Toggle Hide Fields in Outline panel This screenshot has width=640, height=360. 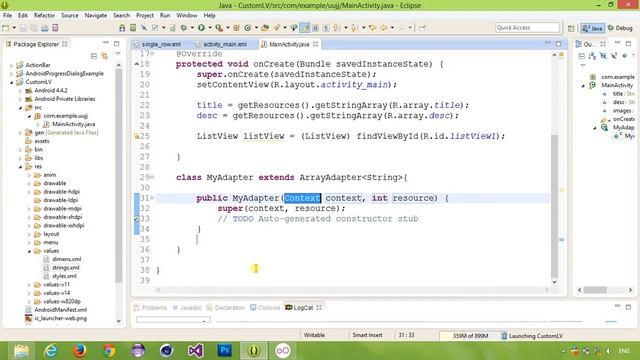pos(603,56)
